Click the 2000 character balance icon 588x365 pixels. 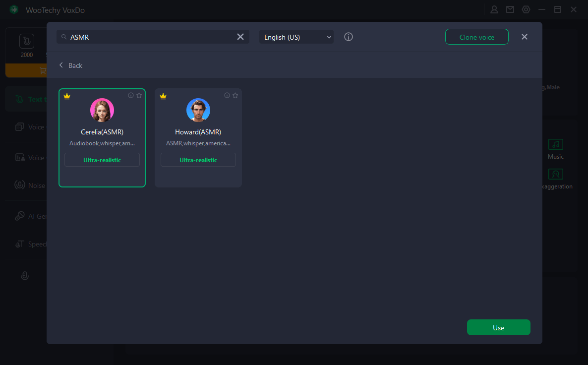tap(27, 41)
